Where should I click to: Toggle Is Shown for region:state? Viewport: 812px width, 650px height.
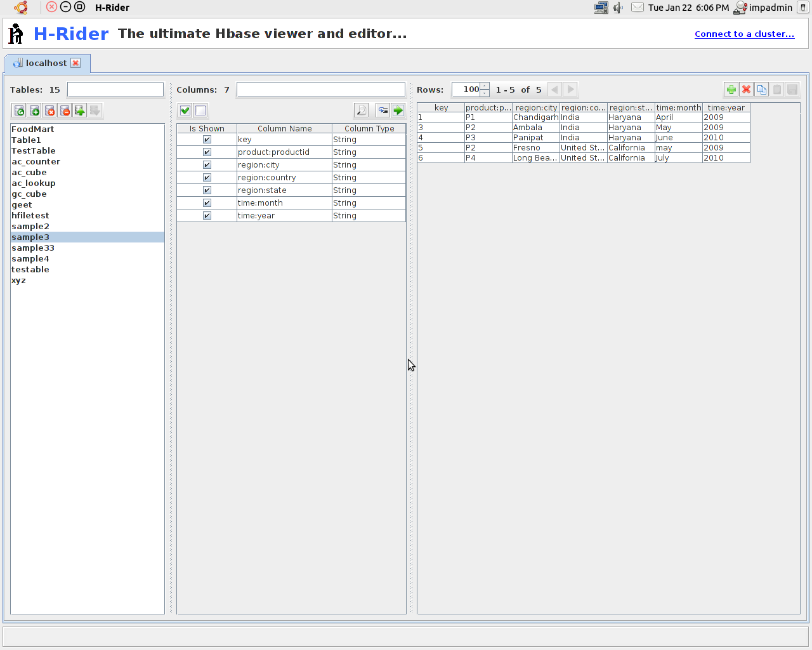[207, 190]
